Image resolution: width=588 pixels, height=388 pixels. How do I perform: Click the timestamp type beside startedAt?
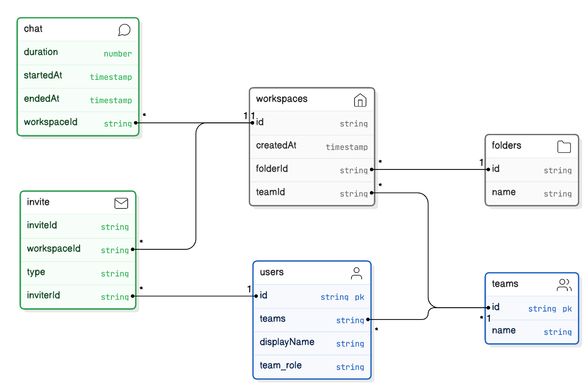111,77
